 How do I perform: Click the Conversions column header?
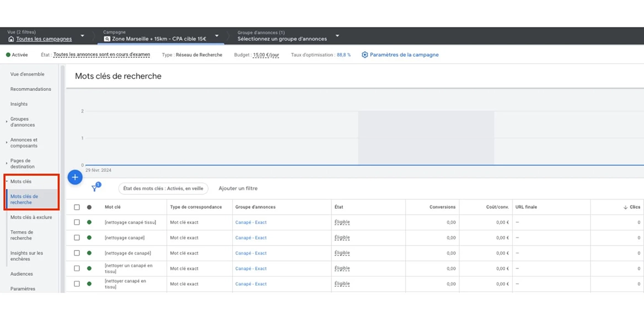(442, 207)
